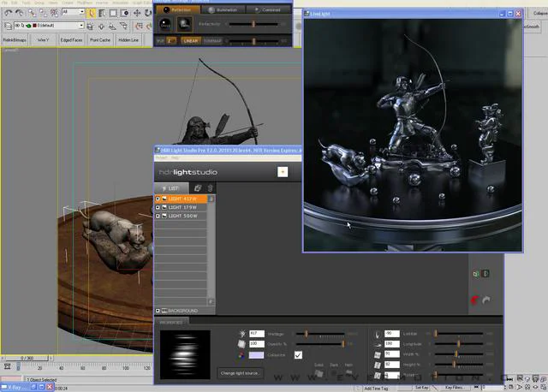The height and width of the screenshot is (392, 548).
Task: Click the Wattage slider handle
Action: (307, 334)
